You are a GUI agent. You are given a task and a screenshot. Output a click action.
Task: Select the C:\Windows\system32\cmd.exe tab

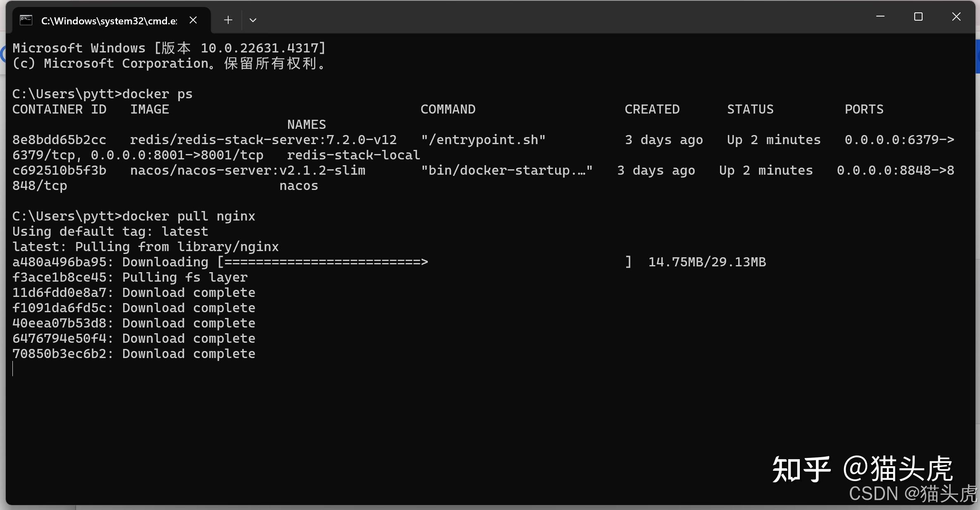[x=107, y=21]
